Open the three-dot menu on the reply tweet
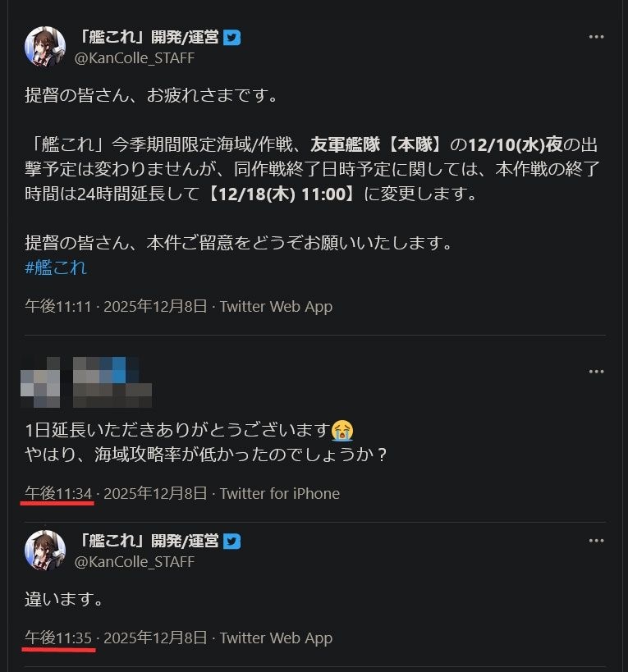The height and width of the screenshot is (672, 628). tap(597, 372)
